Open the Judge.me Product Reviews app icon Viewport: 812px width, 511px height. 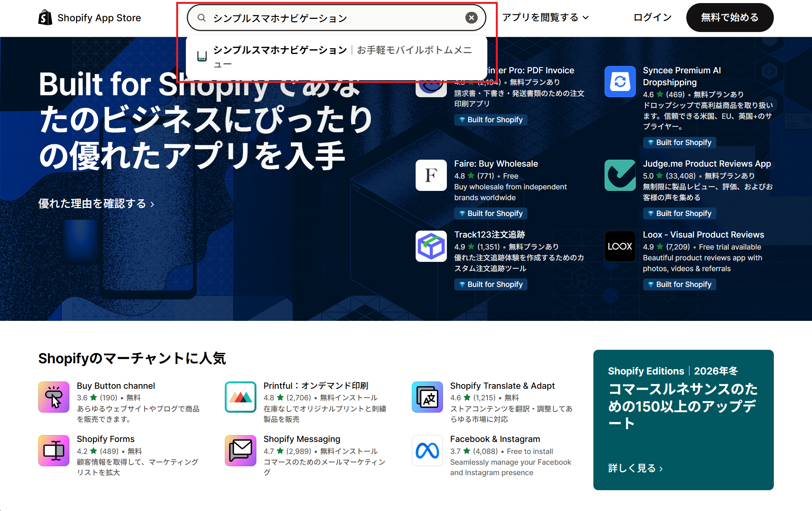tap(620, 175)
